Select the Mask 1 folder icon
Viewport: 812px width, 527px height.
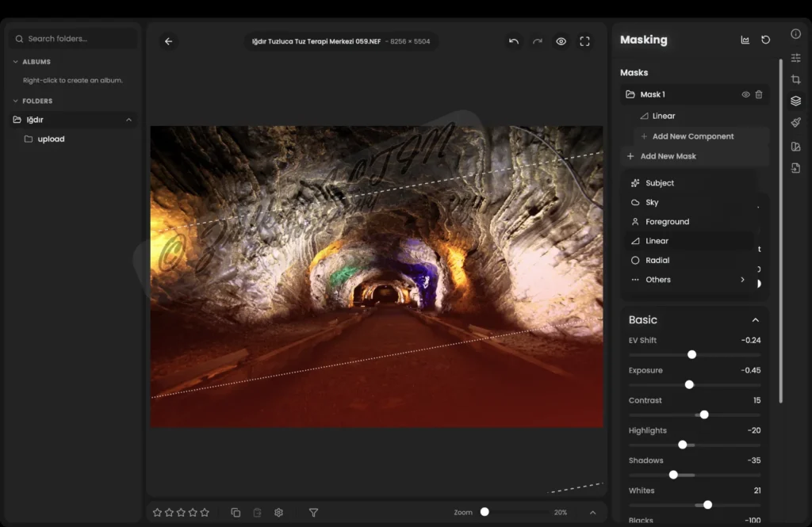pyautogui.click(x=630, y=94)
